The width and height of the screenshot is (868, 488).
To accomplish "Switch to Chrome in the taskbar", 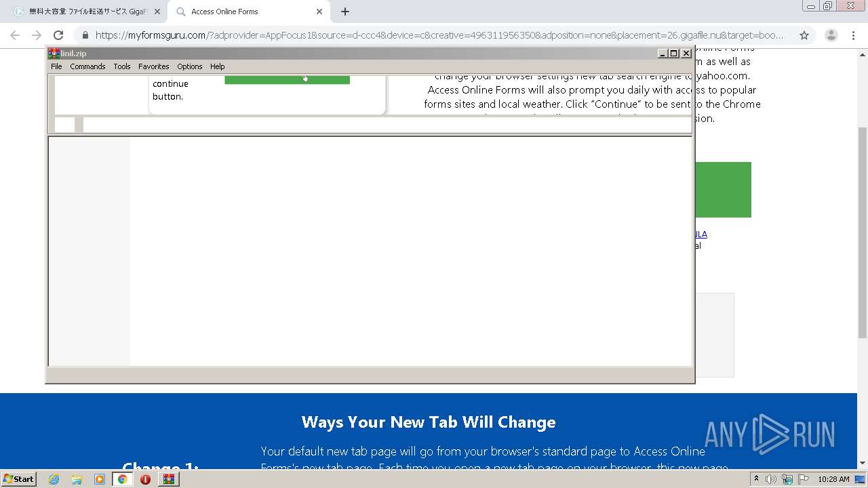I will pos(123,479).
